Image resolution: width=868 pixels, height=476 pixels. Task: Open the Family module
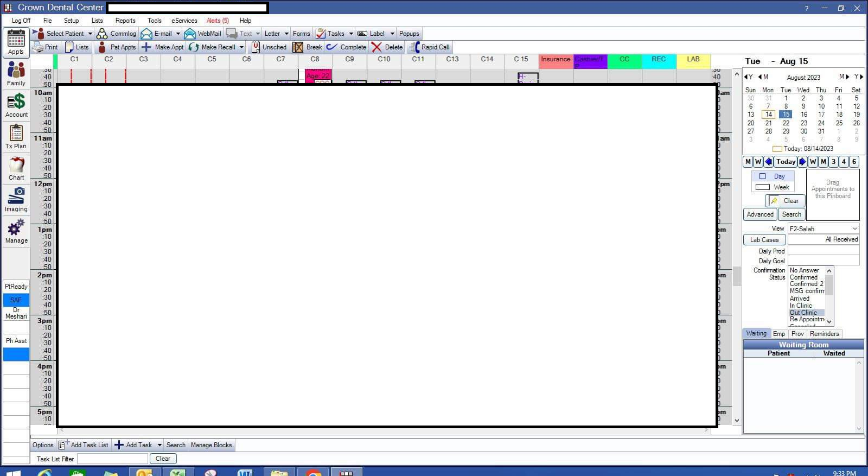tap(16, 74)
